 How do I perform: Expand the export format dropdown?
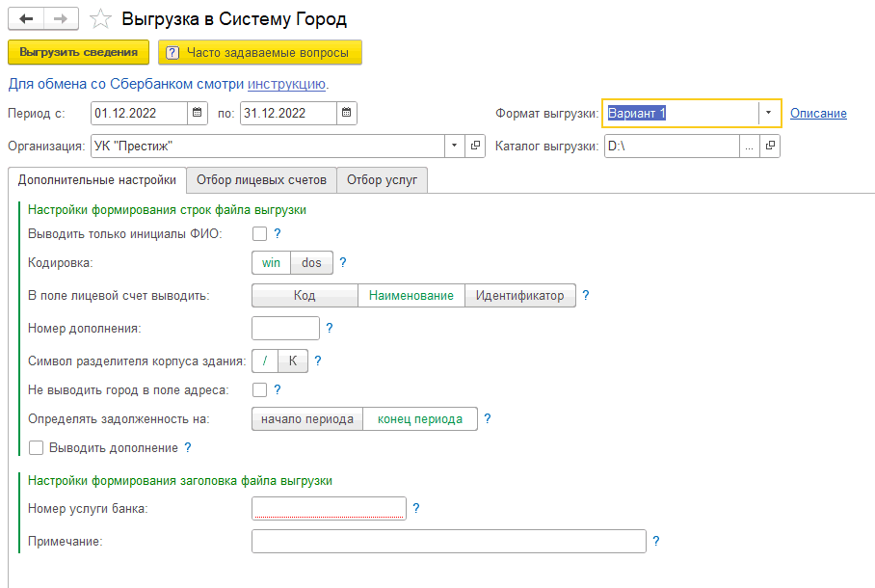click(769, 114)
